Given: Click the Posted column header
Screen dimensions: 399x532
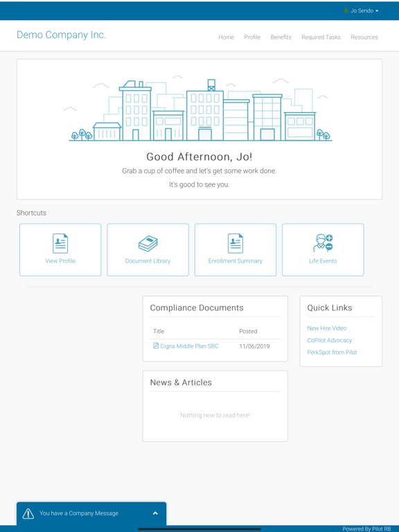Looking at the screenshot, I should [x=248, y=331].
